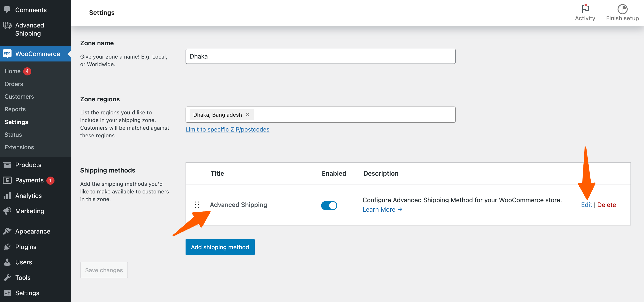Delete the Advanced Shipping method
This screenshot has width=644, height=302.
(x=606, y=205)
